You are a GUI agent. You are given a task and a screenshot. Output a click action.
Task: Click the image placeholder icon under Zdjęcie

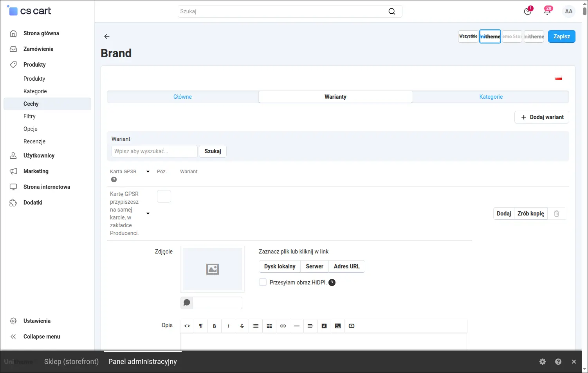(213, 269)
